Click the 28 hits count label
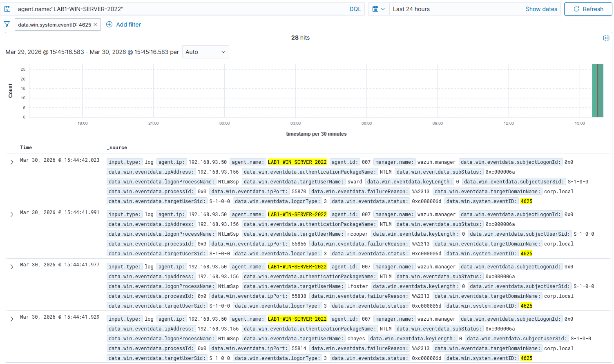This screenshot has height=364, width=614. tap(300, 38)
